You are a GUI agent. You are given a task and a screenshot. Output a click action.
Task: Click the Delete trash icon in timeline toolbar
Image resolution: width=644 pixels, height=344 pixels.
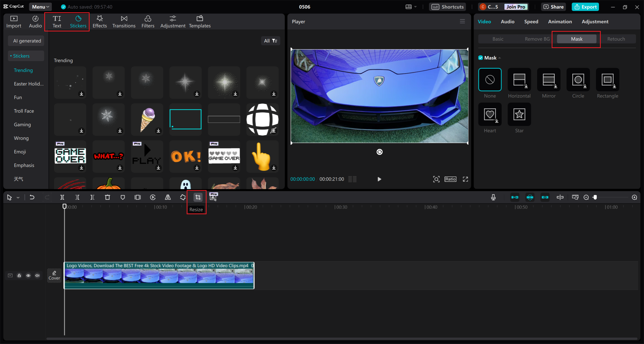point(107,197)
